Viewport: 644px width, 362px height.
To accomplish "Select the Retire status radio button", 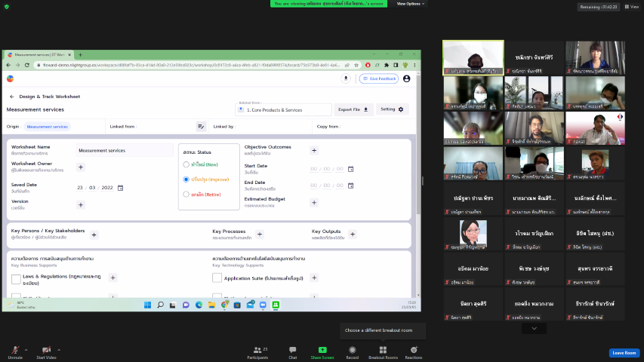I will (186, 195).
